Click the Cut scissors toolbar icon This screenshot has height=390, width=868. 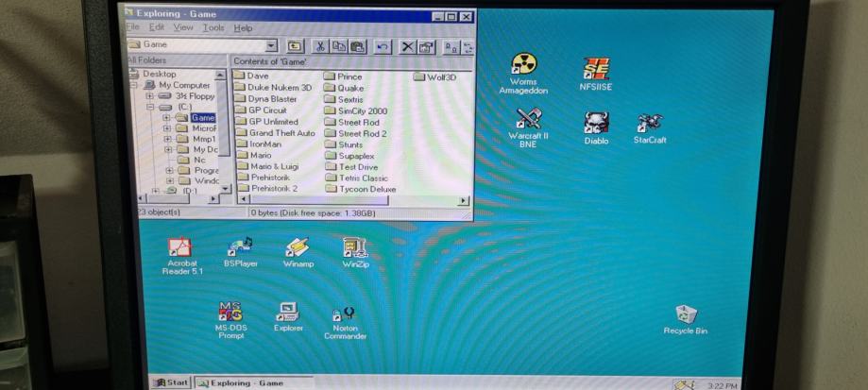pos(320,47)
